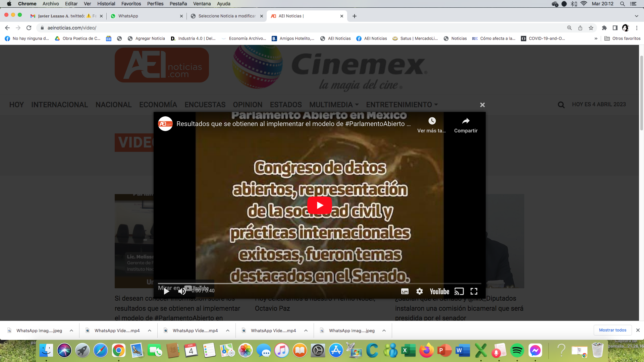Open the Obra Poetica de C... bookmark
This screenshot has height=362, width=644.
point(78,39)
